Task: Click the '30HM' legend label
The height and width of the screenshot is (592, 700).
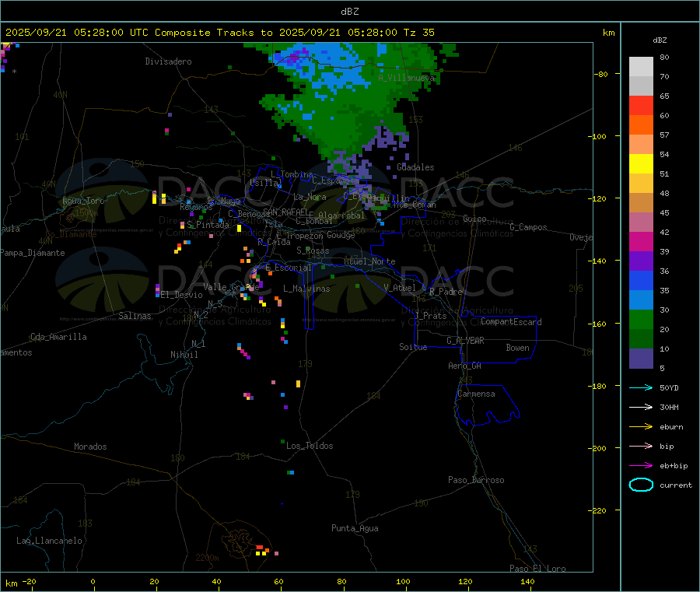Action: [x=669, y=407]
